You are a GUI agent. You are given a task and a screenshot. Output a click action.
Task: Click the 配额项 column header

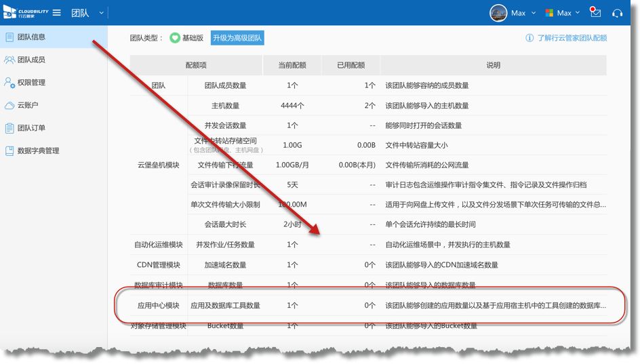196,65
